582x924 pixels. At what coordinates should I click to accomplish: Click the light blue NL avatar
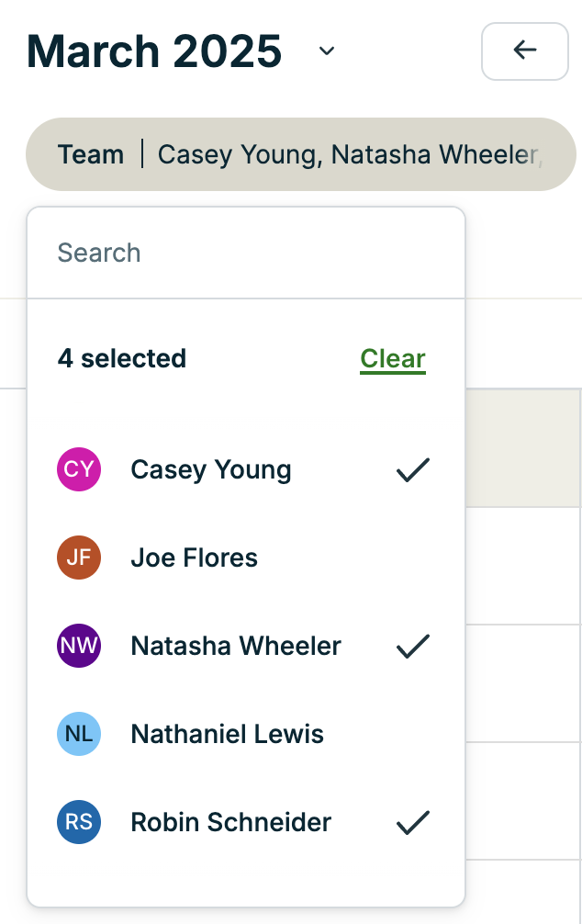click(x=79, y=734)
